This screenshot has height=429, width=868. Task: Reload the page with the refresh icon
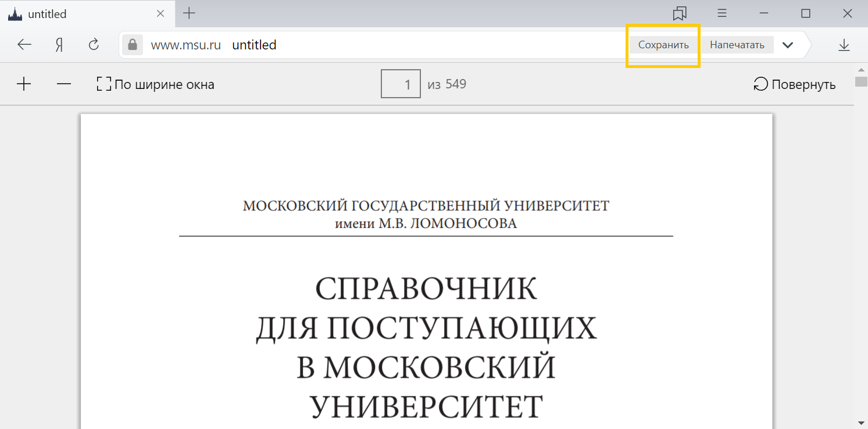coord(94,45)
